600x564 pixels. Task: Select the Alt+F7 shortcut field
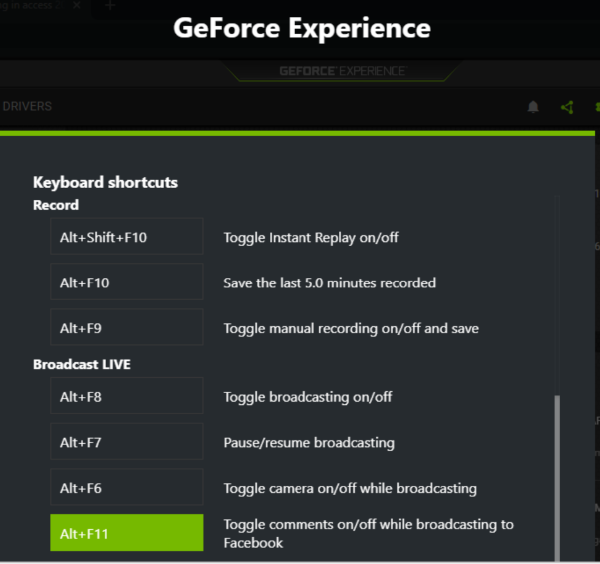[127, 441]
